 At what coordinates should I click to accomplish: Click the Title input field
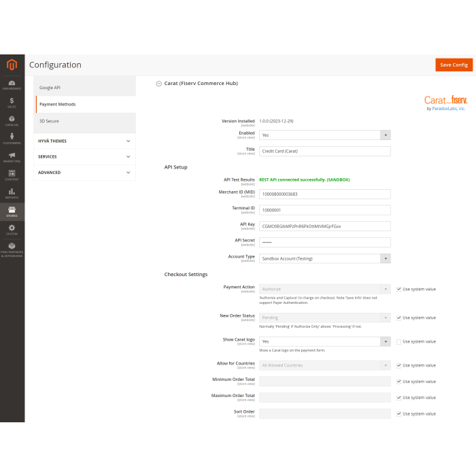click(x=325, y=151)
